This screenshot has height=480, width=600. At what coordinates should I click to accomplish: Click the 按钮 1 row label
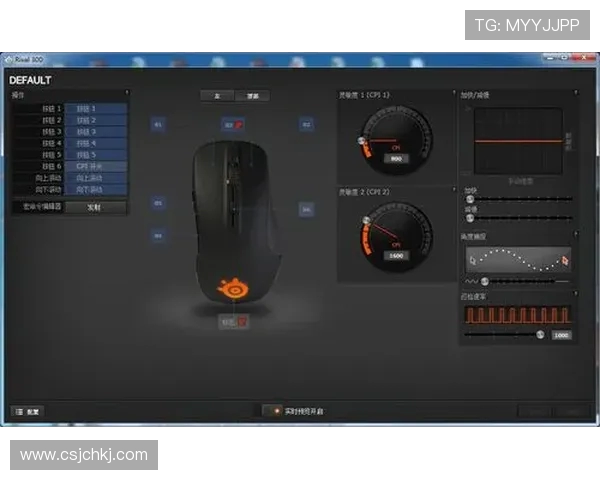51,109
